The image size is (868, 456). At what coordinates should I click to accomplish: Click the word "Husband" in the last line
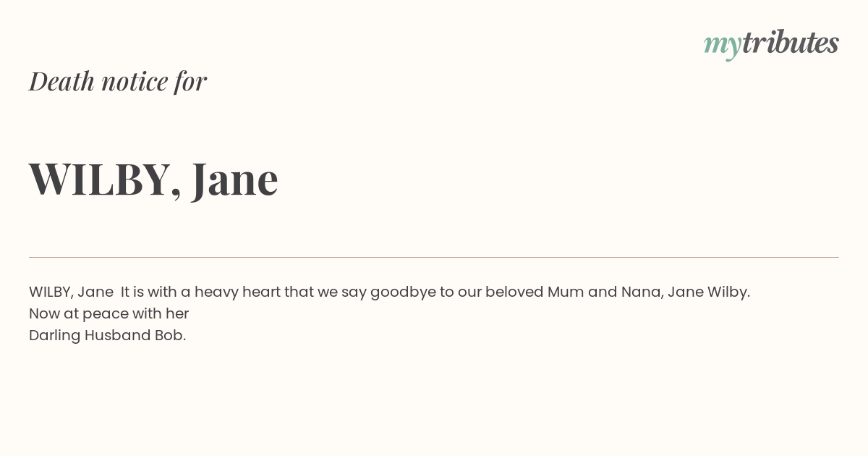(x=117, y=335)
